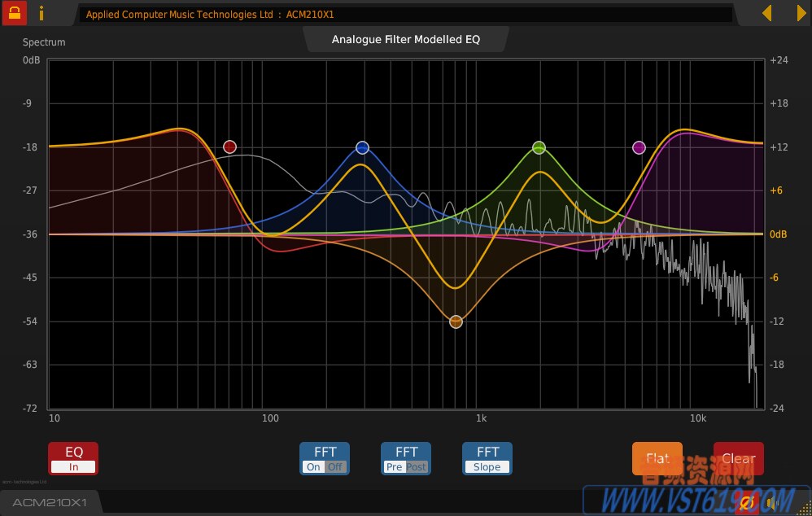Image resolution: width=812 pixels, height=516 pixels.
Task: Click the red padlock icon
Action: click(x=13, y=12)
